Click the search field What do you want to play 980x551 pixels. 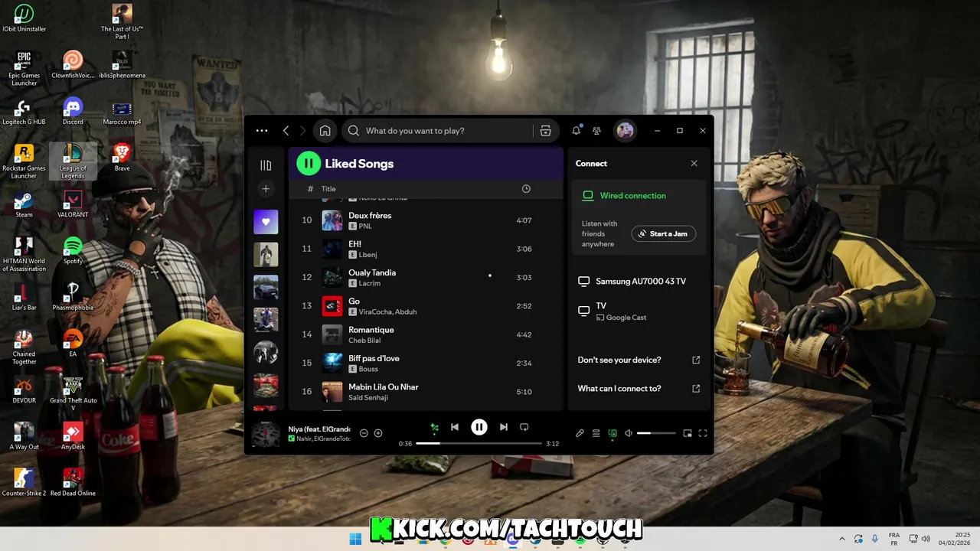coord(436,131)
